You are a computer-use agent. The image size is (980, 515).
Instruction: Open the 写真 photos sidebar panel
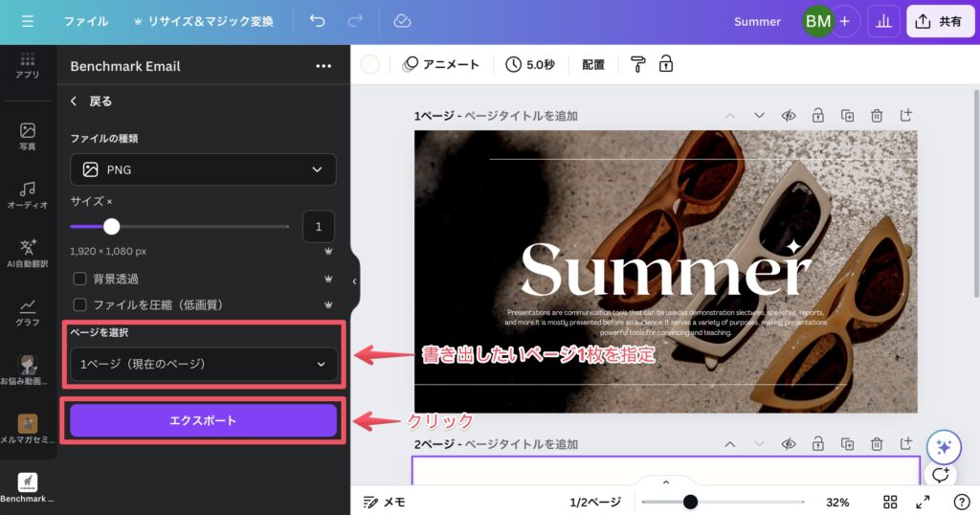(x=28, y=136)
